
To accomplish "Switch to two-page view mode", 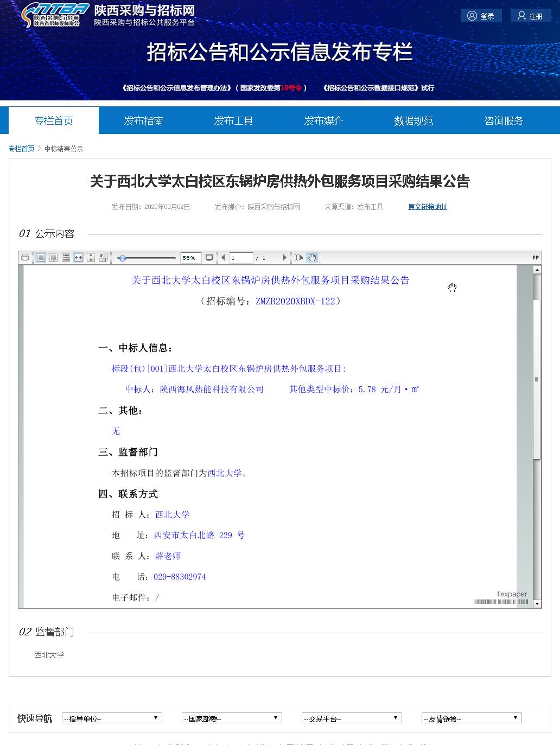I will tap(53, 258).
